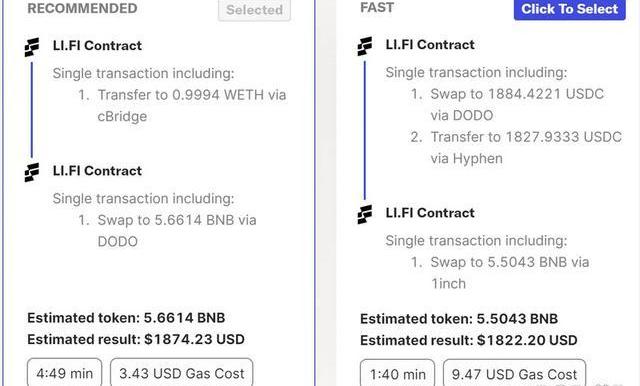
Task: Click Estimated result $1874.23 USD text
Action: (136, 339)
